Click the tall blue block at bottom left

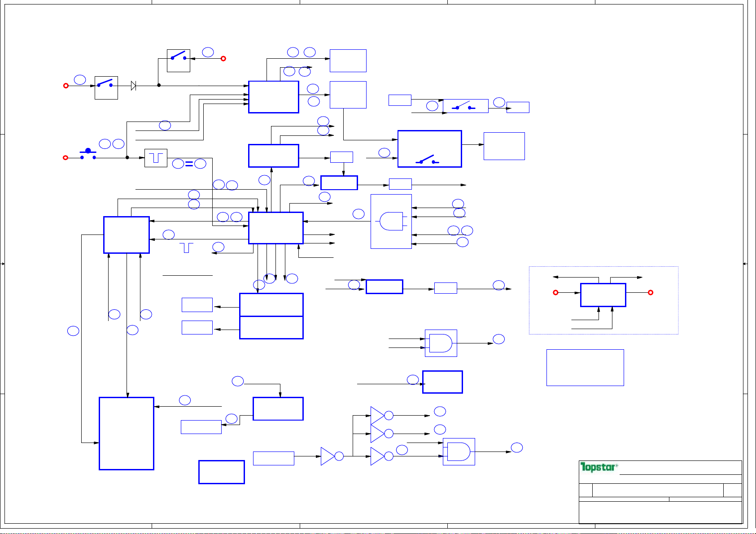click(127, 434)
